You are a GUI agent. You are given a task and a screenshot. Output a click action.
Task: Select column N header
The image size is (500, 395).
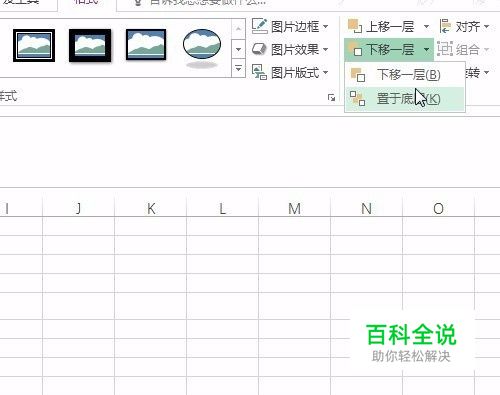click(x=366, y=209)
